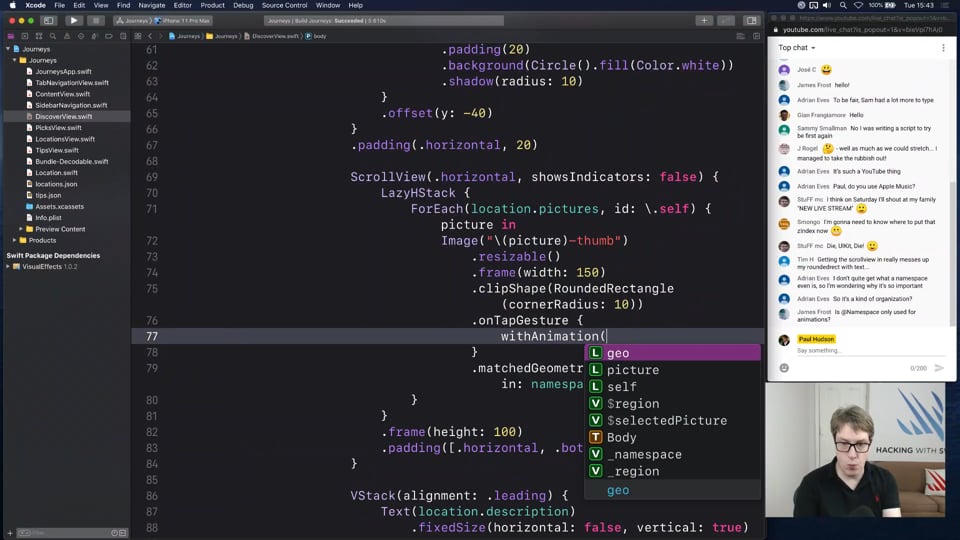Image resolution: width=960 pixels, height=540 pixels.
Task: Open the Apple menu
Action: 12,5
